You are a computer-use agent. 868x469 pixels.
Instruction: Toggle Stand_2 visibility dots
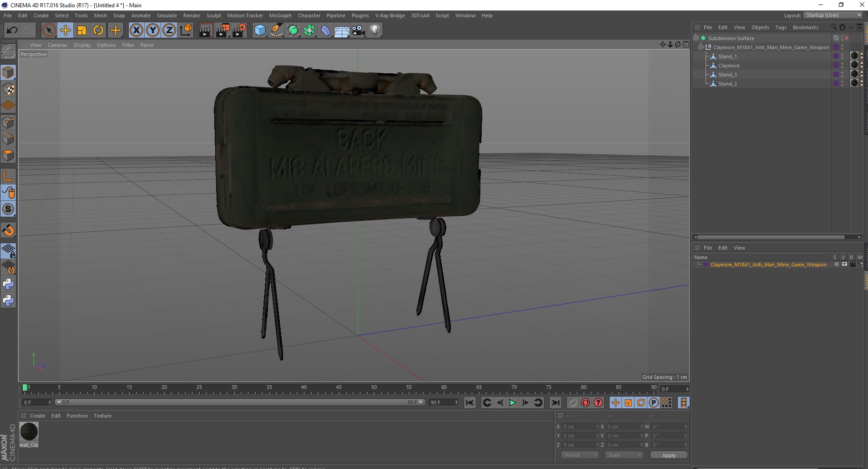tap(843, 84)
